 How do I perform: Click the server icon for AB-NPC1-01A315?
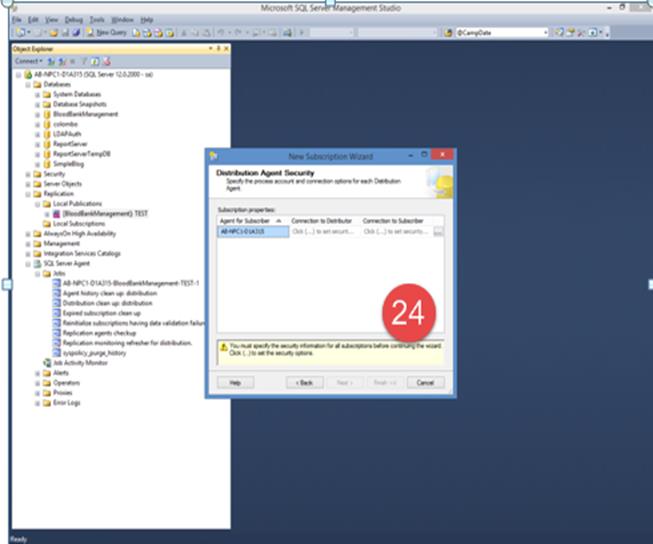pos(28,75)
